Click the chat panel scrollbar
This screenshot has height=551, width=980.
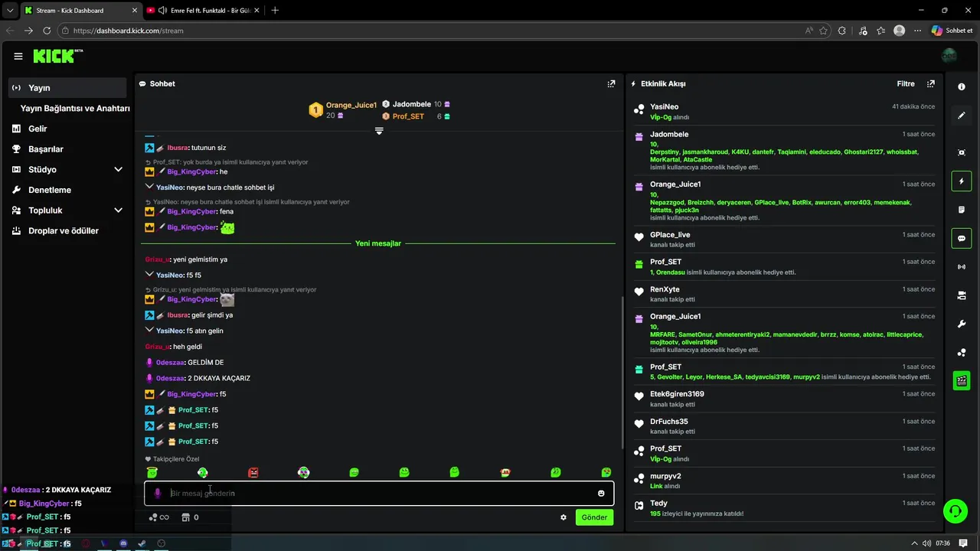pos(622,373)
